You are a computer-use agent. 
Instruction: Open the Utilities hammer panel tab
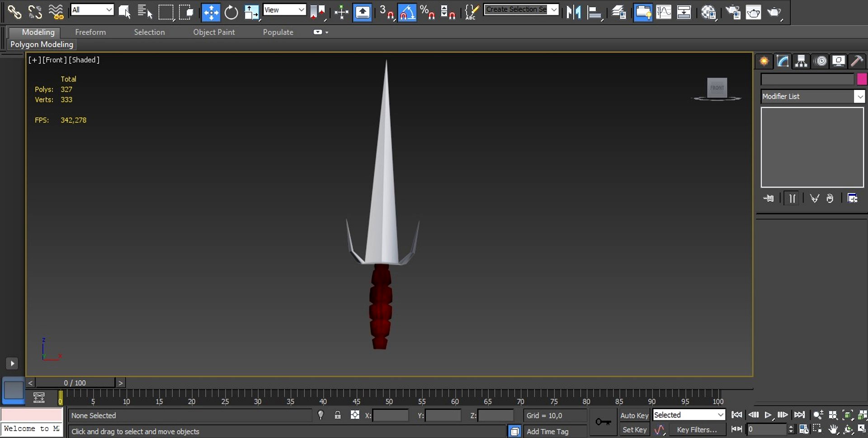point(857,61)
